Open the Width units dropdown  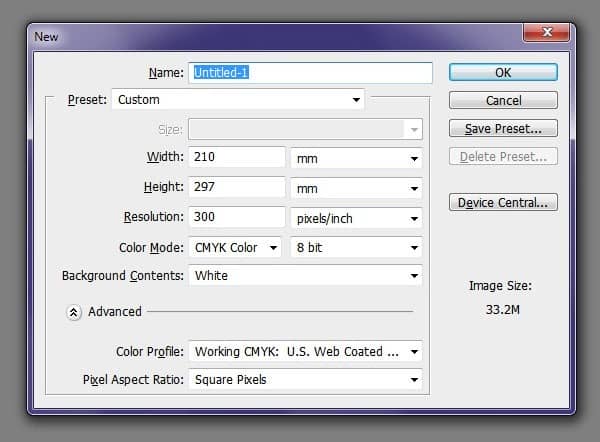pos(356,158)
